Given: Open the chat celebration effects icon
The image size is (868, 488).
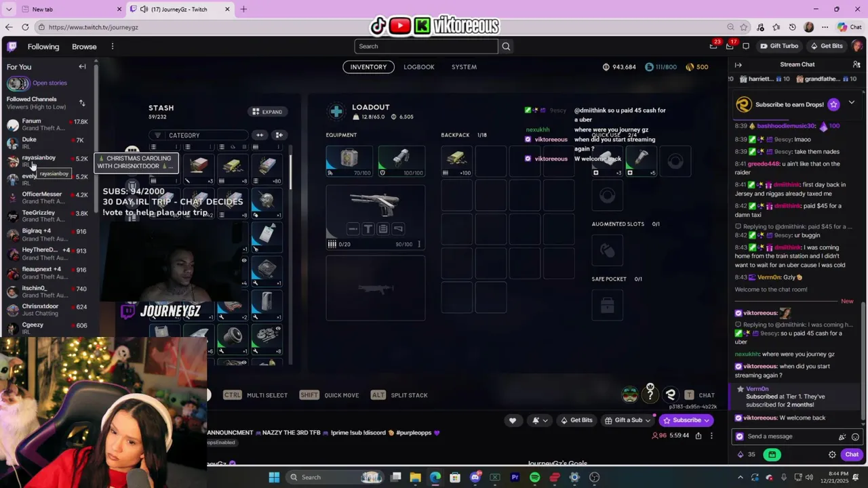Looking at the screenshot, I should pyautogui.click(x=842, y=436).
